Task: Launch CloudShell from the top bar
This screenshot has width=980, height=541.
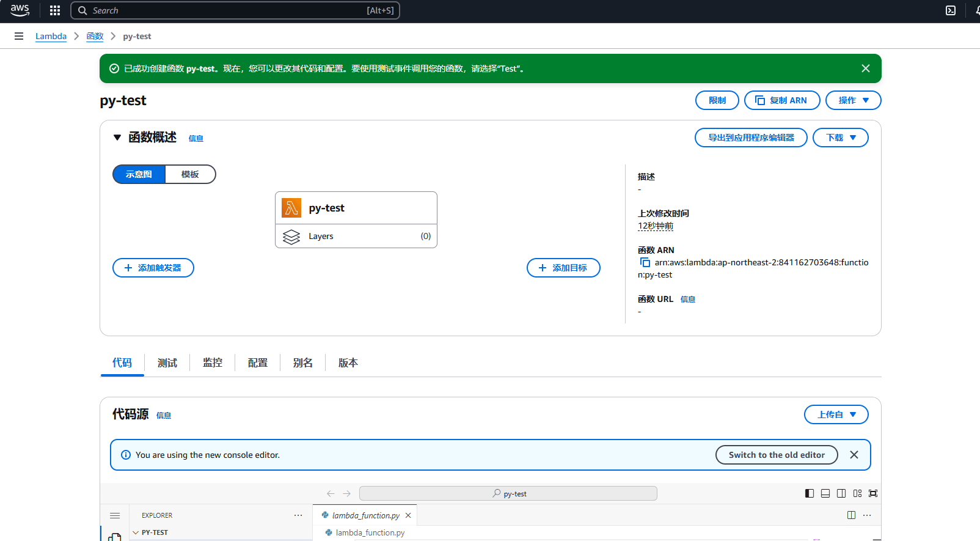Action: (x=951, y=10)
